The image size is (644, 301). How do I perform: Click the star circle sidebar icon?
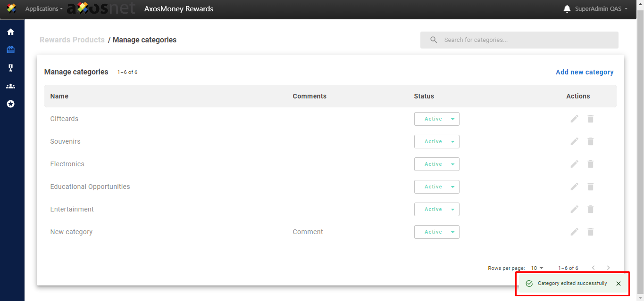pyautogui.click(x=10, y=104)
